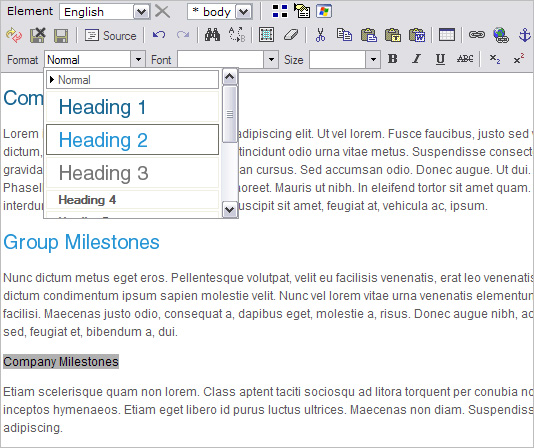Open the Font dropdown
The image size is (534, 448).
271,59
